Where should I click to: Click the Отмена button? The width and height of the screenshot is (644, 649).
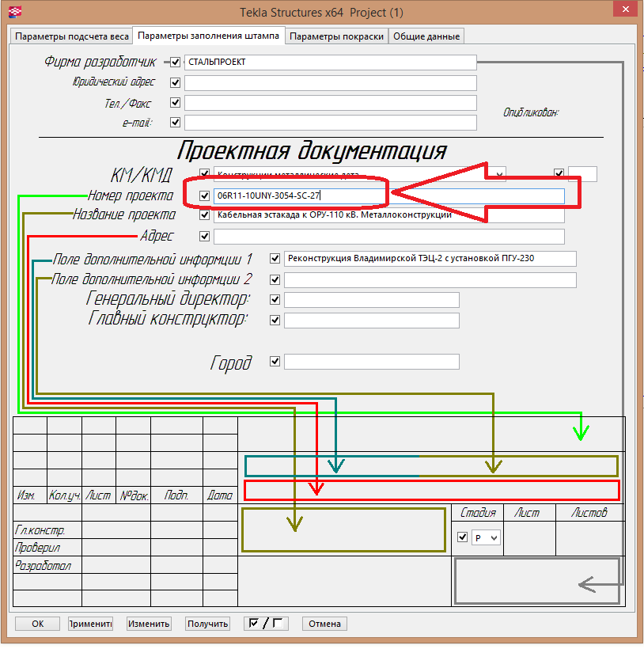coord(324,624)
